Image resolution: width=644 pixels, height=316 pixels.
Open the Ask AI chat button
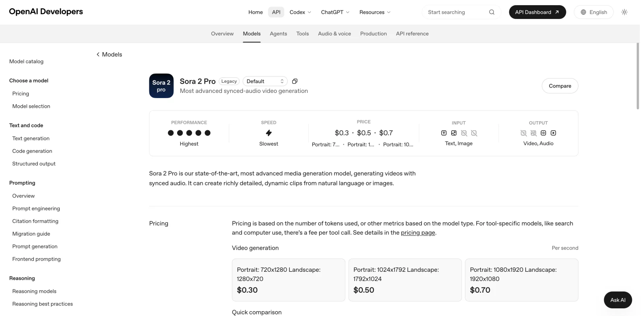(x=618, y=300)
